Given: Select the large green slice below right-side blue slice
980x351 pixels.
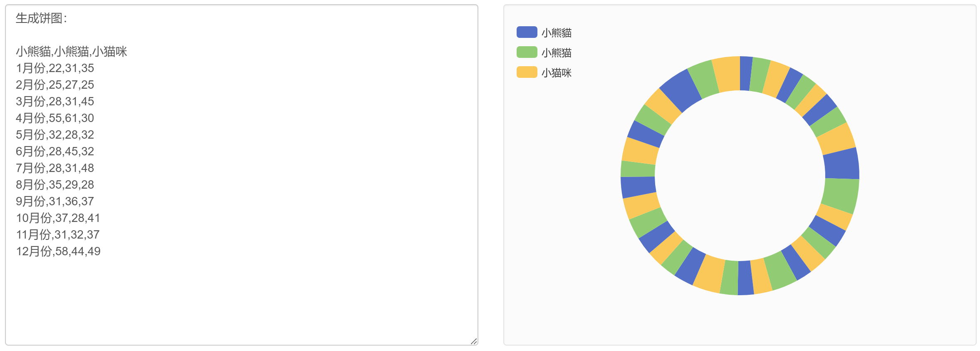Looking at the screenshot, I should (x=840, y=195).
